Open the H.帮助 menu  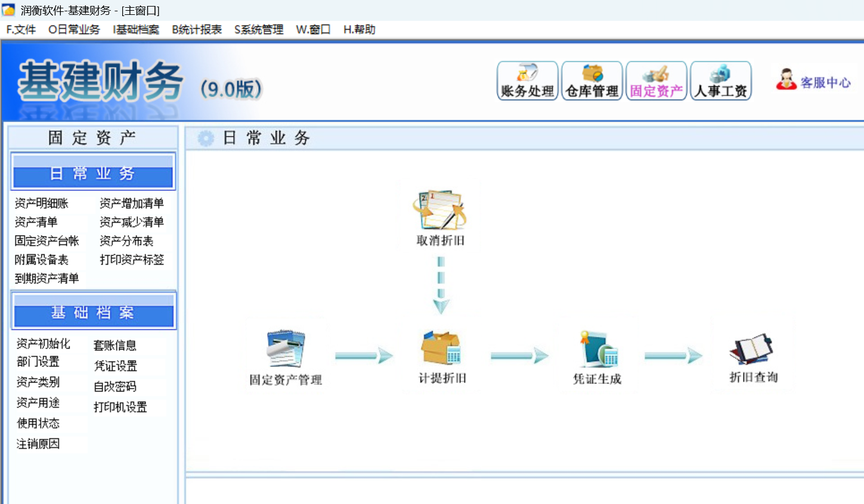point(359,30)
